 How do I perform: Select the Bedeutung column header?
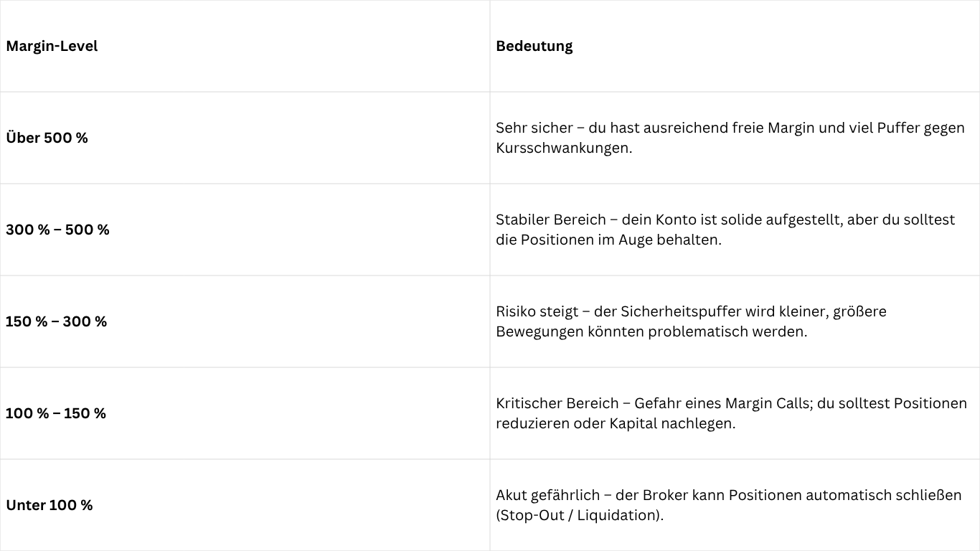(x=534, y=46)
